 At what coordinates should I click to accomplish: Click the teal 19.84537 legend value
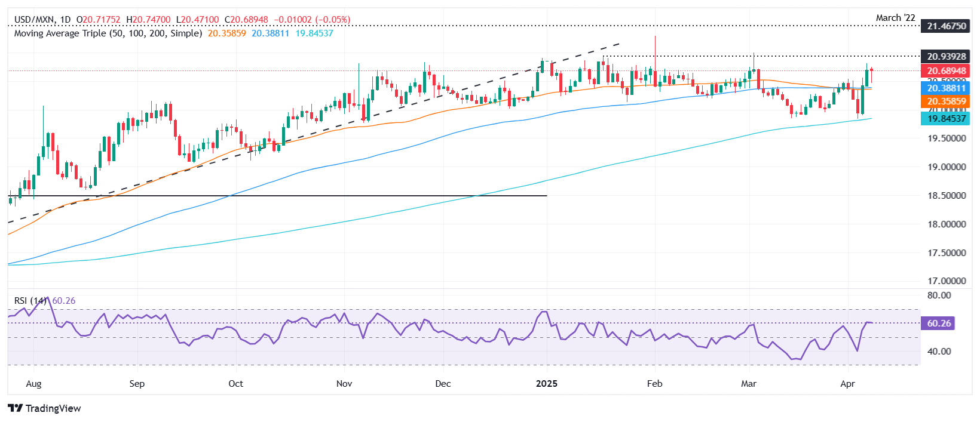pyautogui.click(x=314, y=33)
